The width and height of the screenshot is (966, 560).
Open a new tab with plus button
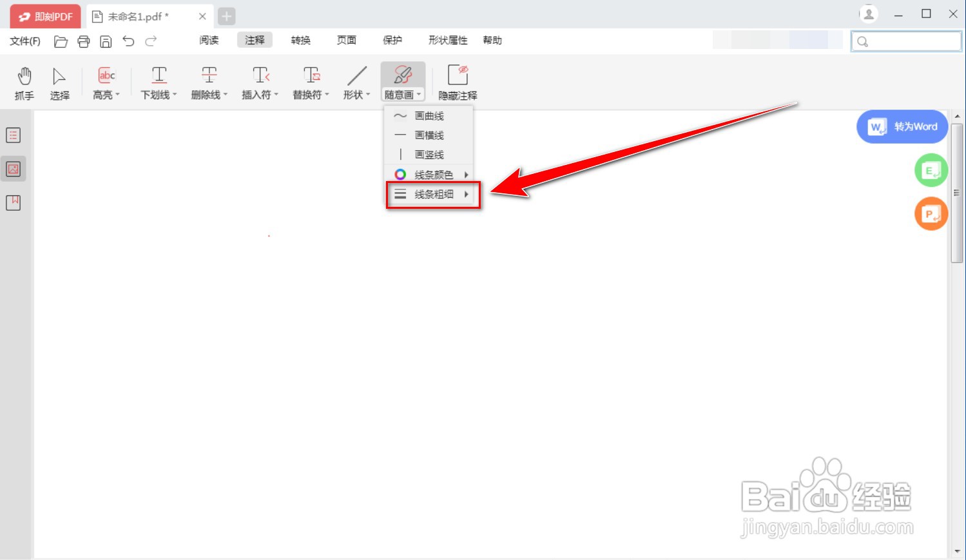pyautogui.click(x=227, y=16)
